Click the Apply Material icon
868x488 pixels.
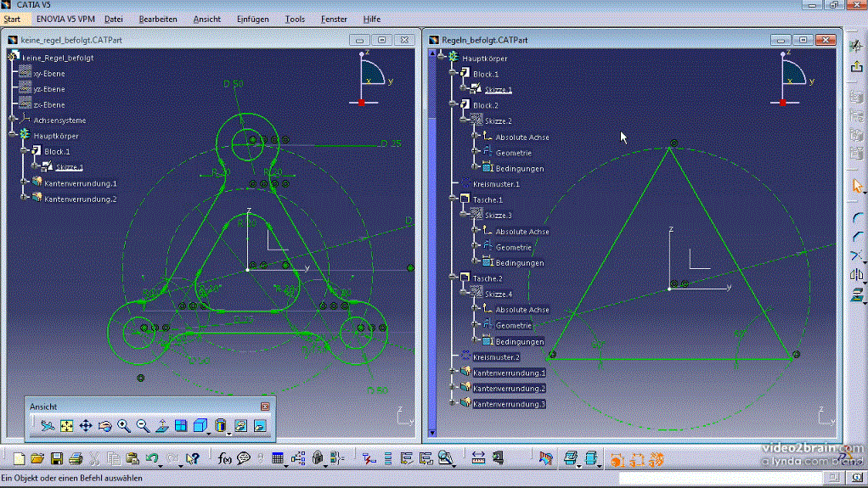546,458
